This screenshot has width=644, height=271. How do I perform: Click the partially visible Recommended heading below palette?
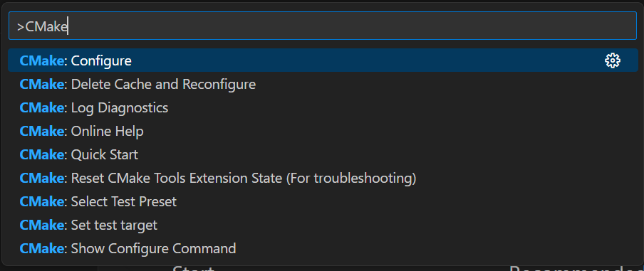(575, 269)
